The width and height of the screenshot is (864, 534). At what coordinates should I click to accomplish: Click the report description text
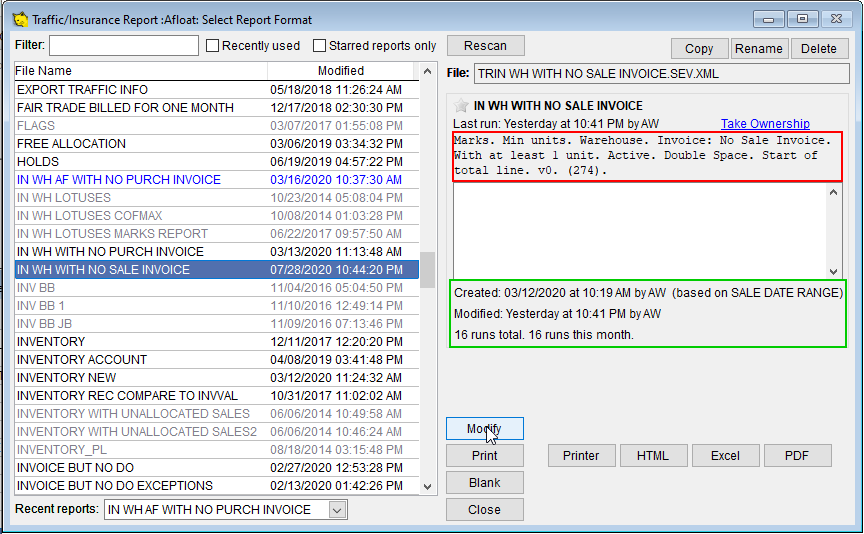642,155
